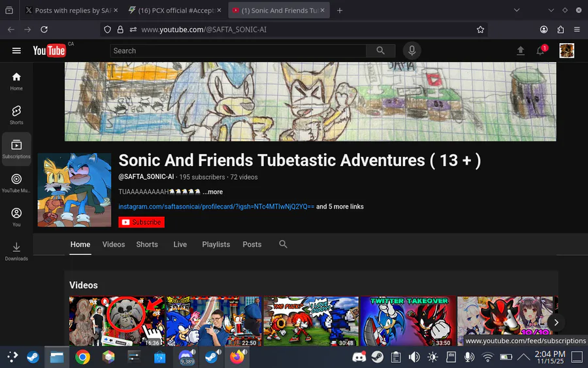Open the KDE application launcher
Screen dimensions: 588x368
pos(12,357)
